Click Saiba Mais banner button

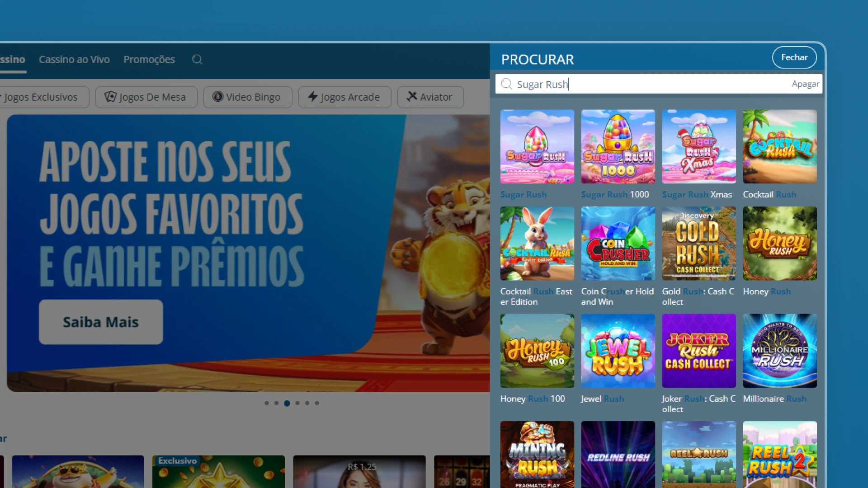[101, 322]
